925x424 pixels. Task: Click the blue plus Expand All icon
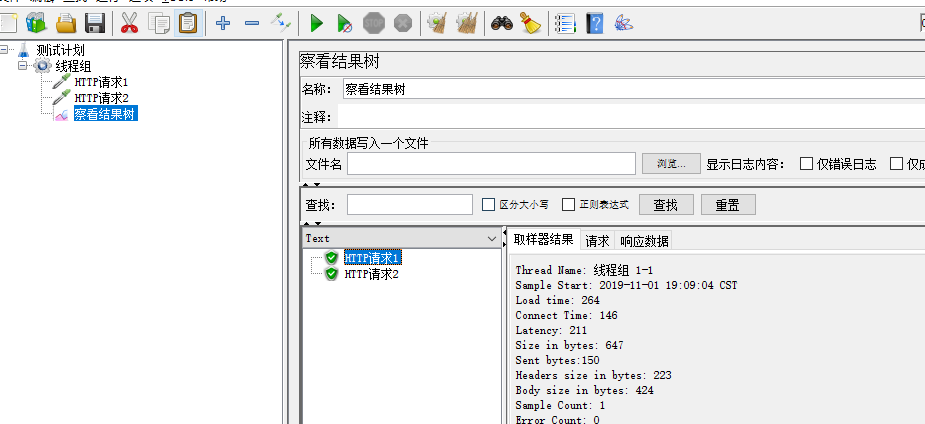point(222,22)
